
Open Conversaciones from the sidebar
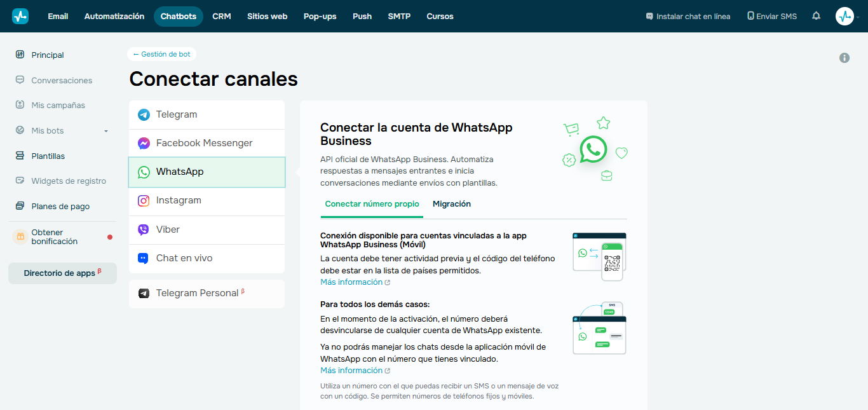pyautogui.click(x=61, y=80)
